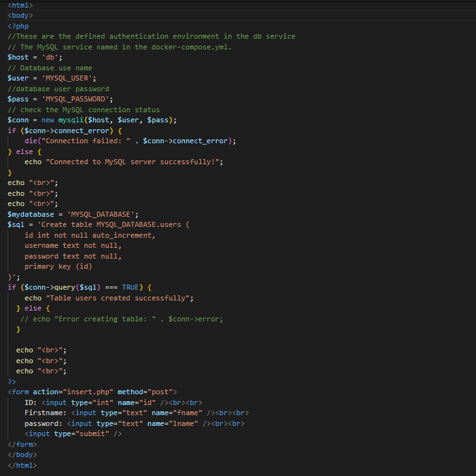The image size is (476, 476).
Task: Click the 'primary key (id)' line
Action: click(58, 267)
